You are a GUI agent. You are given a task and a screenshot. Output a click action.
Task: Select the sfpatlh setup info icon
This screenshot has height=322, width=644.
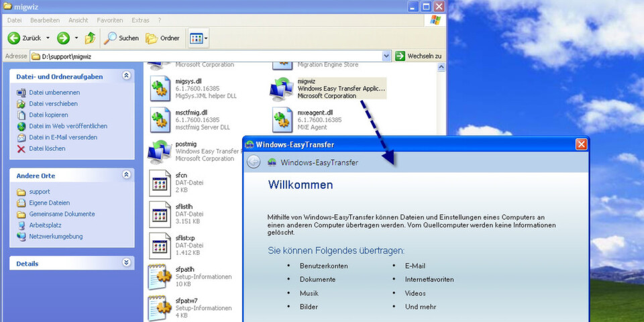pos(160,277)
